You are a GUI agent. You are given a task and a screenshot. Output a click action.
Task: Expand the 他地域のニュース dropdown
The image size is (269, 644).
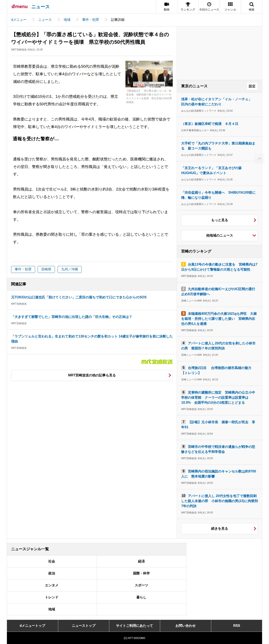[x=219, y=235]
